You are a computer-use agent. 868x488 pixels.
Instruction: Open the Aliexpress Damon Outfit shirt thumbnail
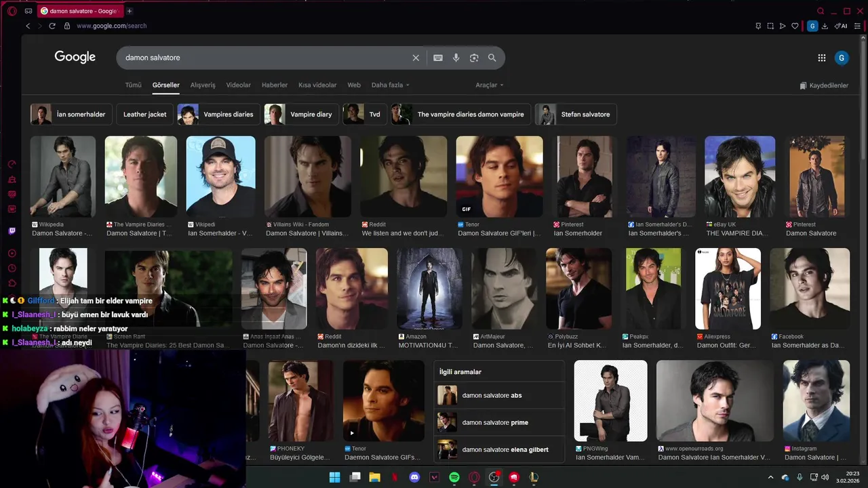coord(728,289)
